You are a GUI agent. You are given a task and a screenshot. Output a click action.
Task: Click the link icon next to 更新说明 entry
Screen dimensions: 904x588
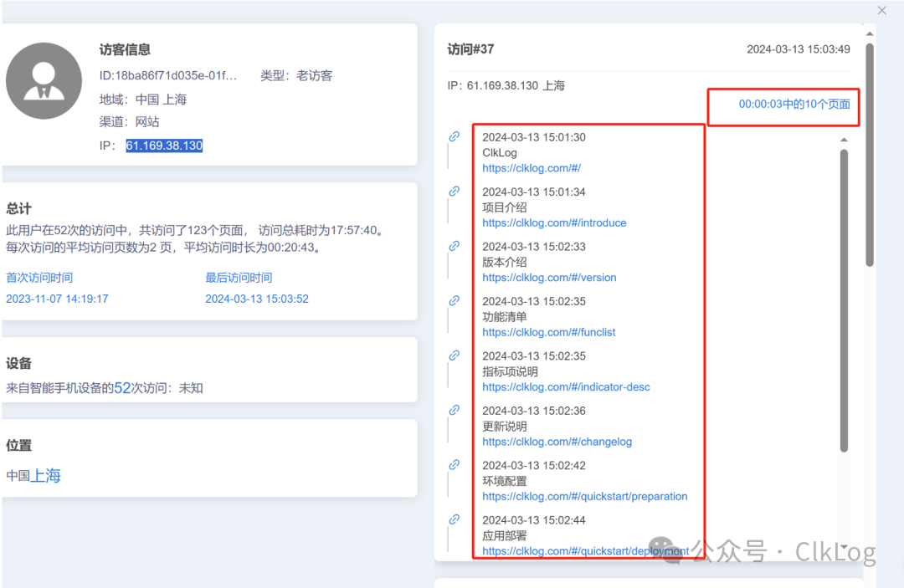pos(455,410)
